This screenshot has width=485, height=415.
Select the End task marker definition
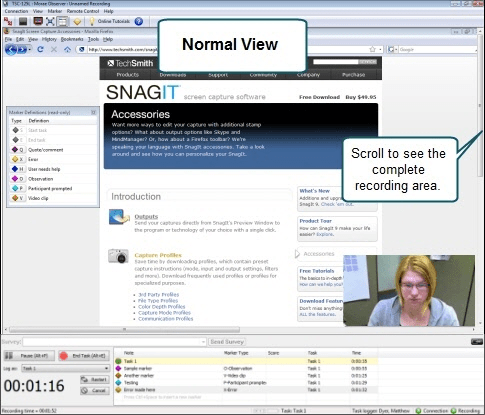[53, 140]
